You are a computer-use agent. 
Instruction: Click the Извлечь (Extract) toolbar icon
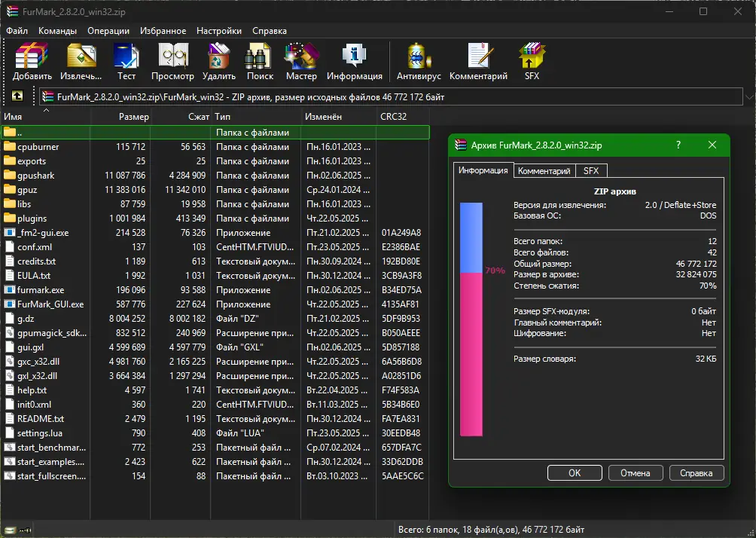click(81, 61)
